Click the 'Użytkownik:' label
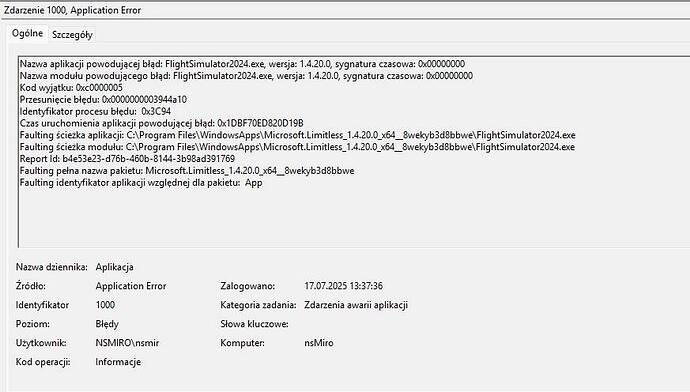 point(41,343)
